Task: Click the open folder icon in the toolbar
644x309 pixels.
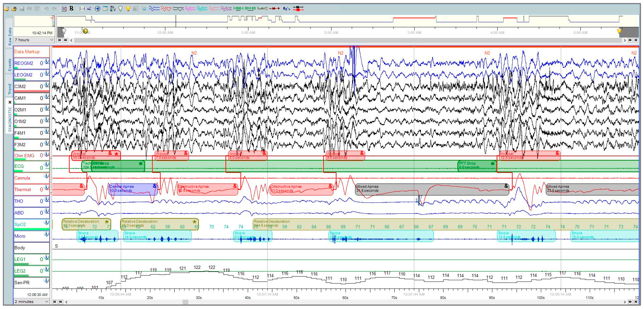Action: tap(6, 9)
